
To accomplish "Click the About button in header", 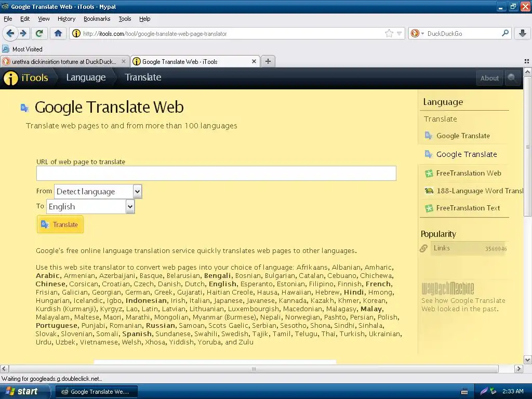I will [x=489, y=78].
